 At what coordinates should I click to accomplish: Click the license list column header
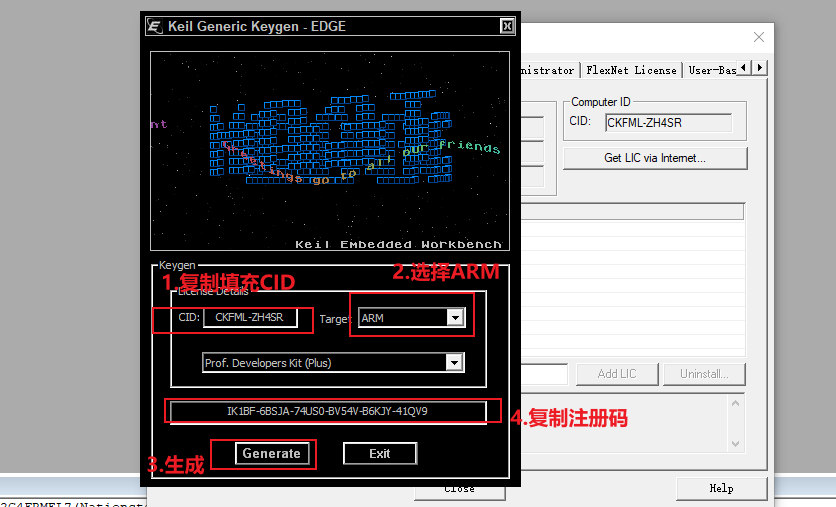pyautogui.click(x=632, y=212)
